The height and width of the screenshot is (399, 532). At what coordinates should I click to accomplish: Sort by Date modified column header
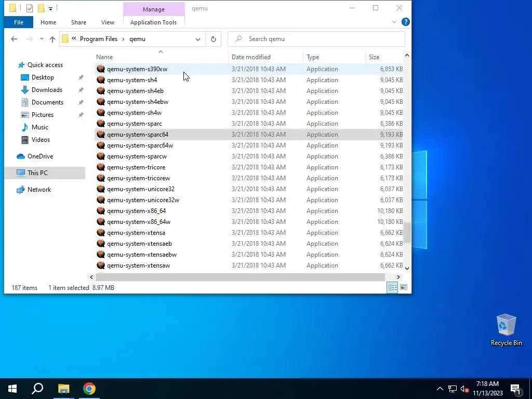pyautogui.click(x=266, y=57)
